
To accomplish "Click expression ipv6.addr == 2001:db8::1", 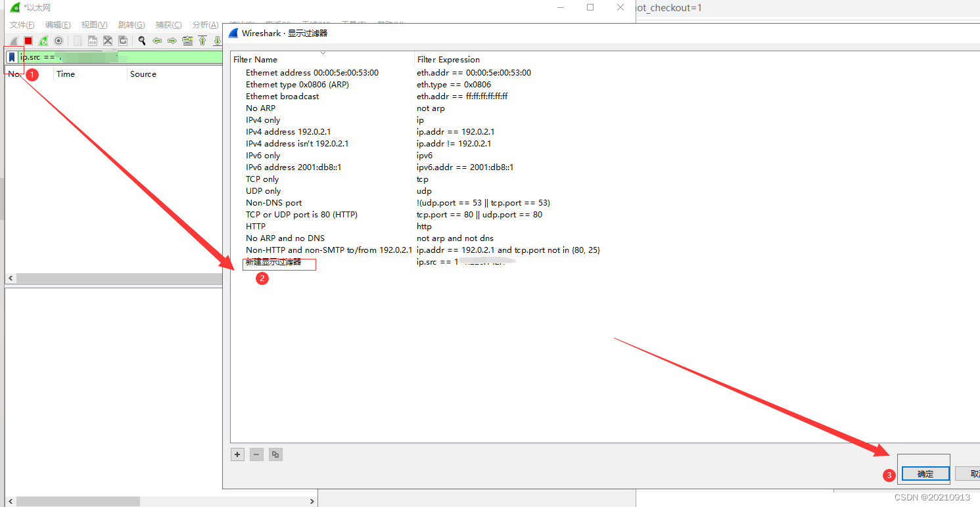I will pyautogui.click(x=465, y=167).
